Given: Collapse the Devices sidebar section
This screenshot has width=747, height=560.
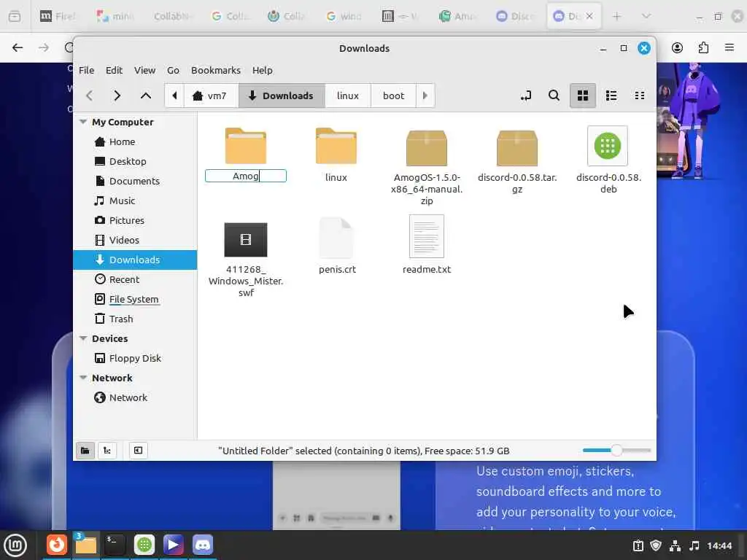Looking at the screenshot, I should pos(83,338).
